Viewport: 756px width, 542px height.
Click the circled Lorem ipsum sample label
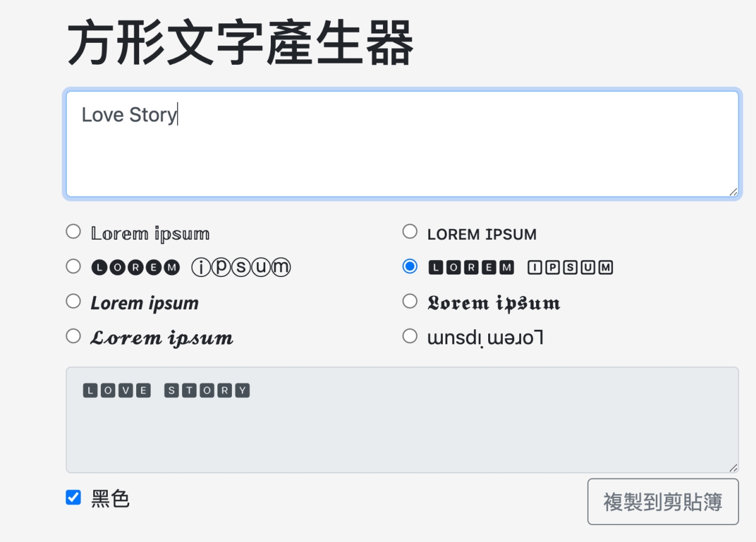(x=191, y=268)
